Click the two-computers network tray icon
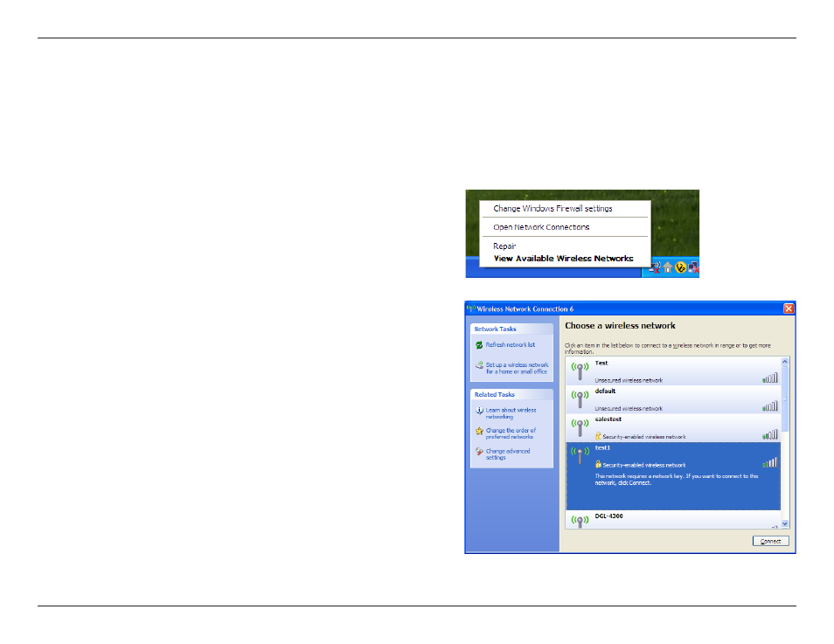Image resolution: width=834 pixels, height=644 pixels. 693,267
